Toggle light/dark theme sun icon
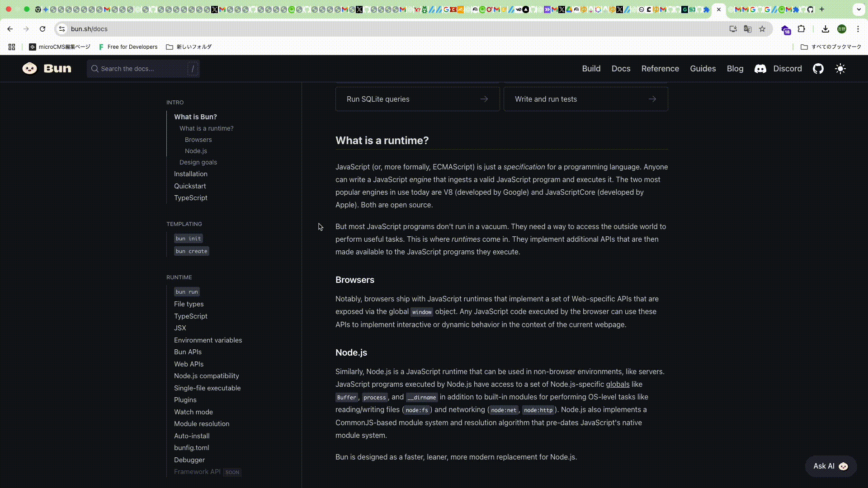The width and height of the screenshot is (868, 488). [x=840, y=69]
